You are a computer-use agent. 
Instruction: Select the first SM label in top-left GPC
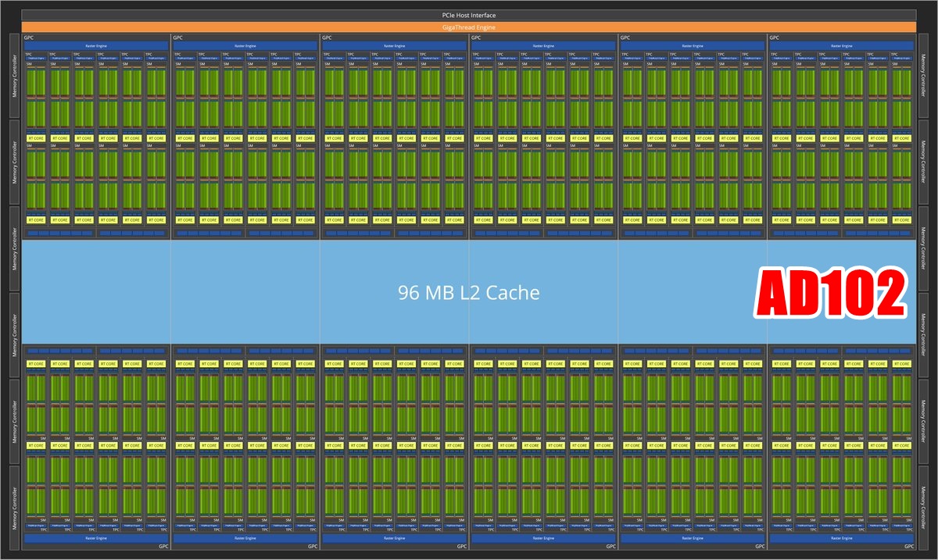pos(30,65)
